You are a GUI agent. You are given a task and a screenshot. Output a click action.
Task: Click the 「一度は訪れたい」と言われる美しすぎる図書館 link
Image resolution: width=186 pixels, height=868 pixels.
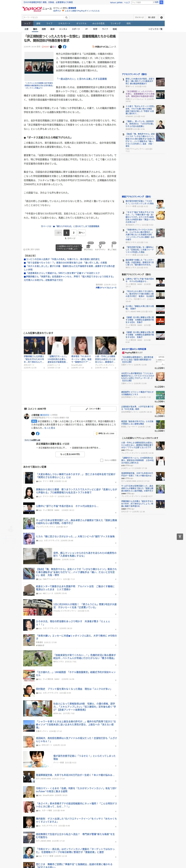point(82,79)
